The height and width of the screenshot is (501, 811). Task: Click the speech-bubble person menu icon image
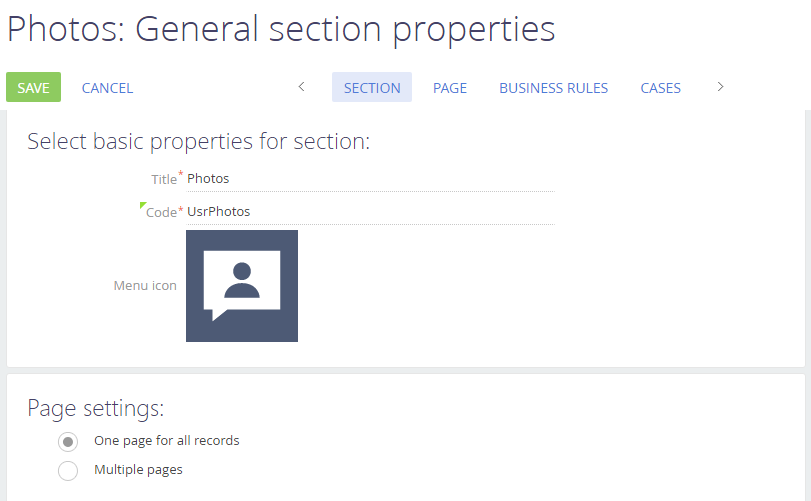pos(242,286)
